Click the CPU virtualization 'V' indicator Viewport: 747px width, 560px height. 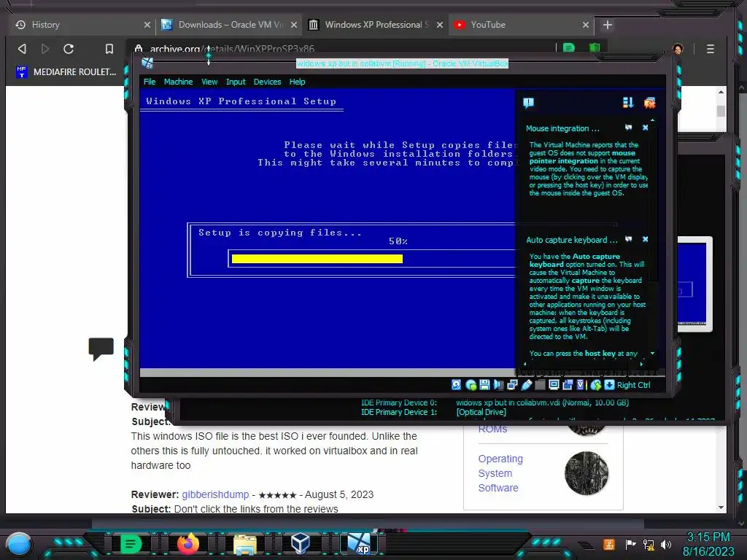tap(580, 385)
